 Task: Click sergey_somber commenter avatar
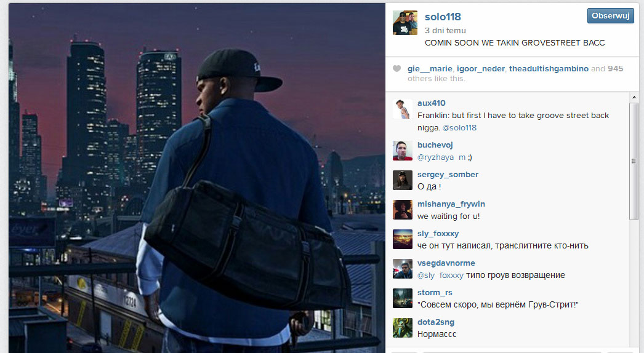pyautogui.click(x=403, y=180)
